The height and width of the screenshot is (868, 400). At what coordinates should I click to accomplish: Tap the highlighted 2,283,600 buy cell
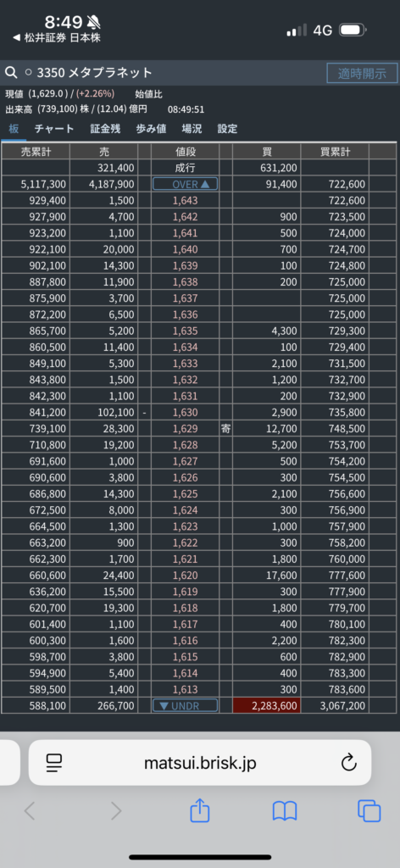(x=267, y=706)
